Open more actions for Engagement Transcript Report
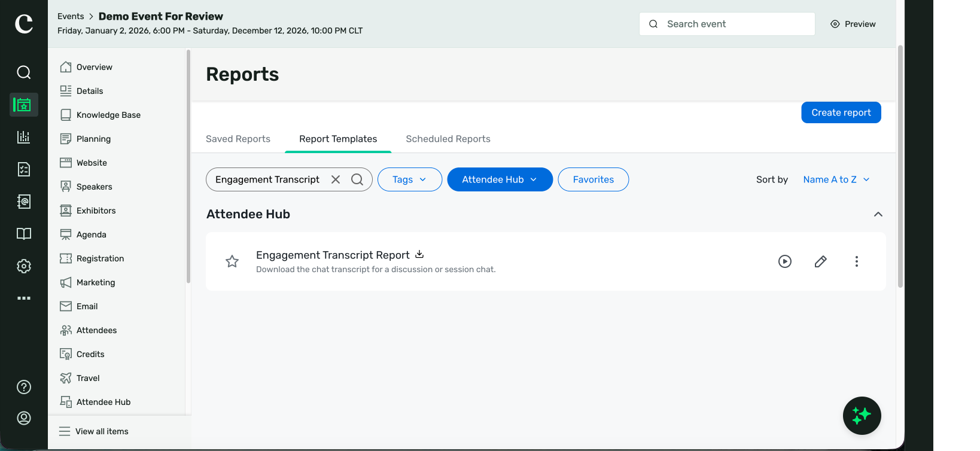 [857, 261]
